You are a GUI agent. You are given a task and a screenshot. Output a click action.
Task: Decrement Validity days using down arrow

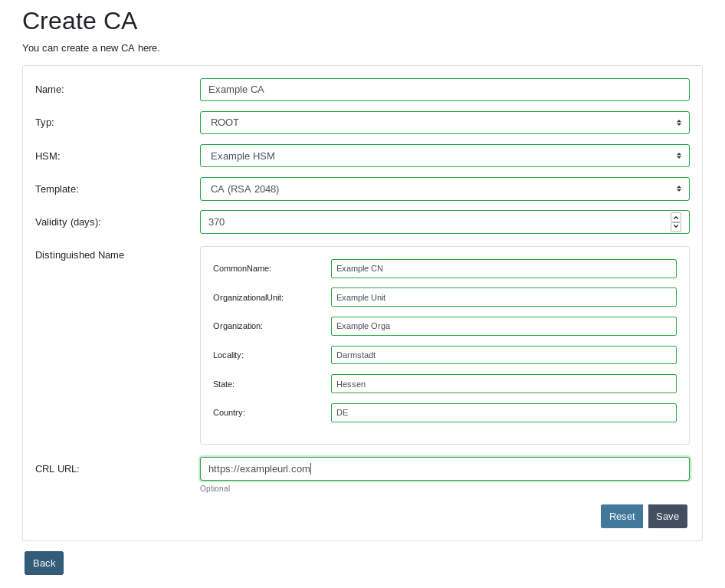coord(676,227)
